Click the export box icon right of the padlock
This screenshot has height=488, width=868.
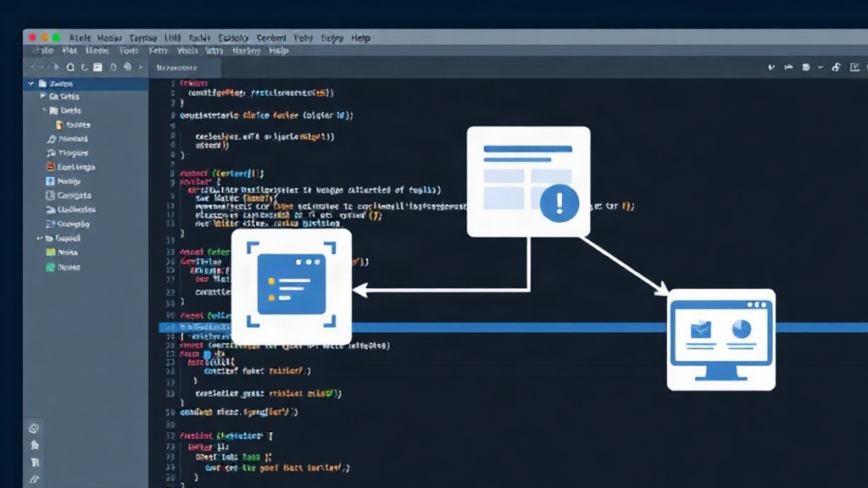coord(854,67)
